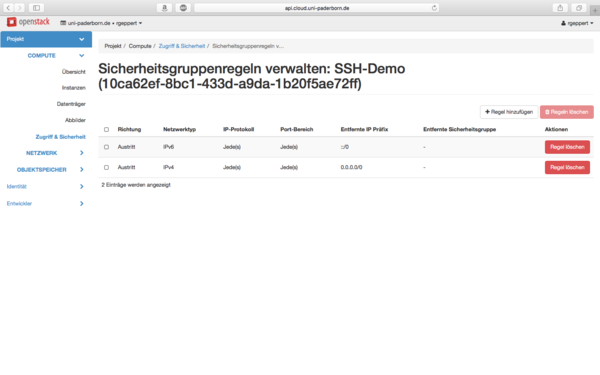Click the Regel hinzufügen button
Screen dimensions: 600x375
(509, 112)
